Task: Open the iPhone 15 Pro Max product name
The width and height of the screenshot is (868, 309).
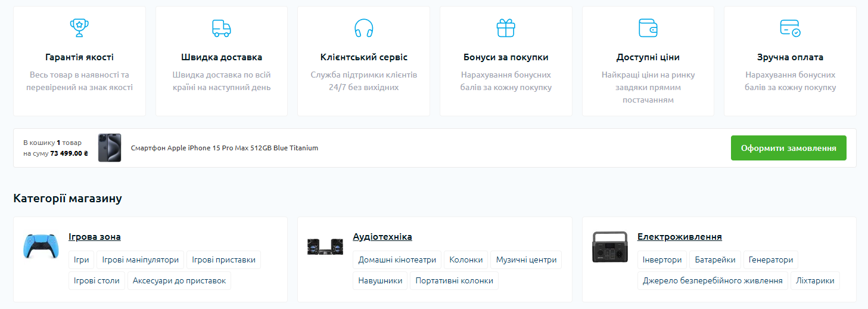Action: 225,148
